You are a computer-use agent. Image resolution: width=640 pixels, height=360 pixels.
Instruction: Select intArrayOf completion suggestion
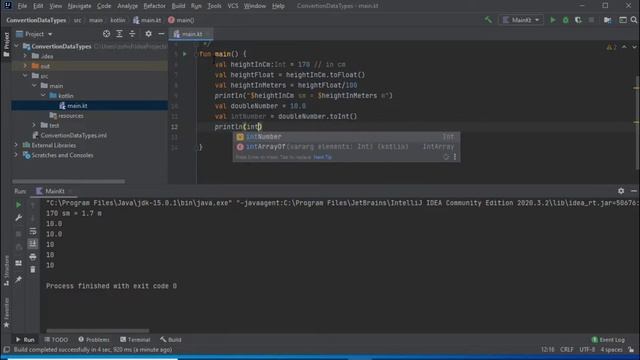(x=346, y=147)
